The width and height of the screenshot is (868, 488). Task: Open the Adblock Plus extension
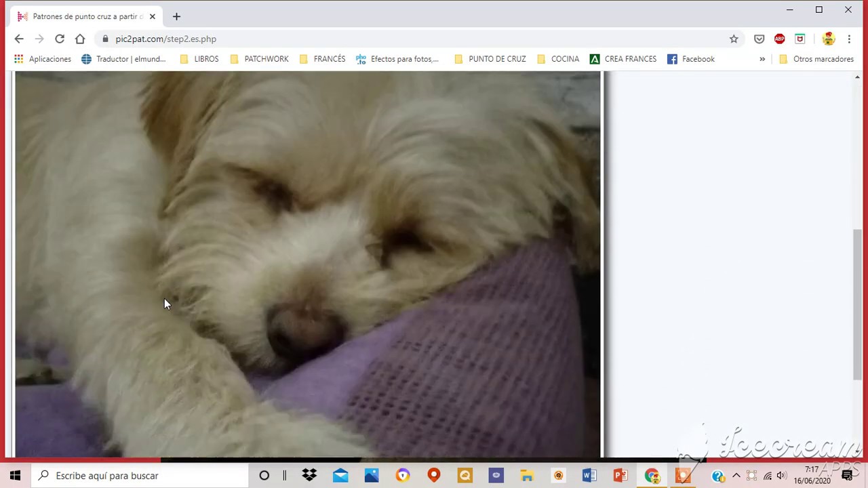[780, 39]
